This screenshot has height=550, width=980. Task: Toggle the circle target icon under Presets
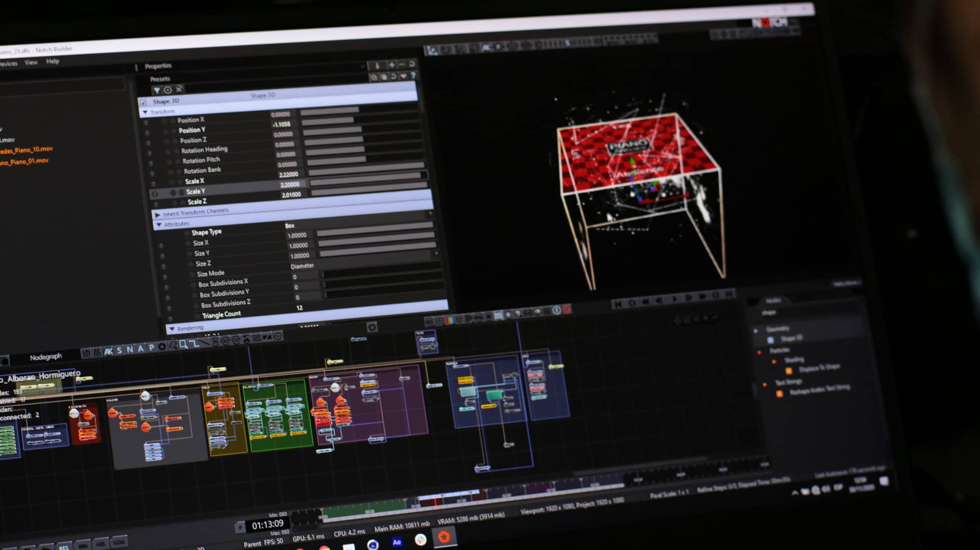tap(167, 90)
